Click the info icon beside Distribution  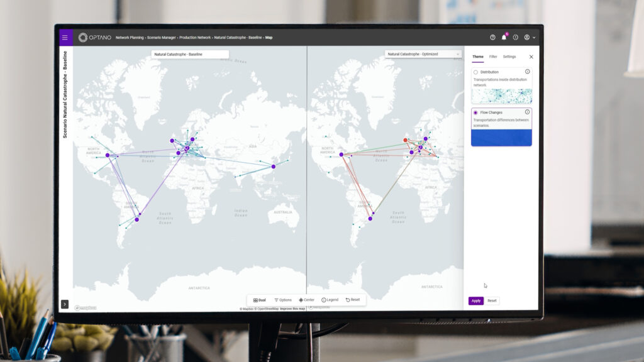click(x=527, y=72)
